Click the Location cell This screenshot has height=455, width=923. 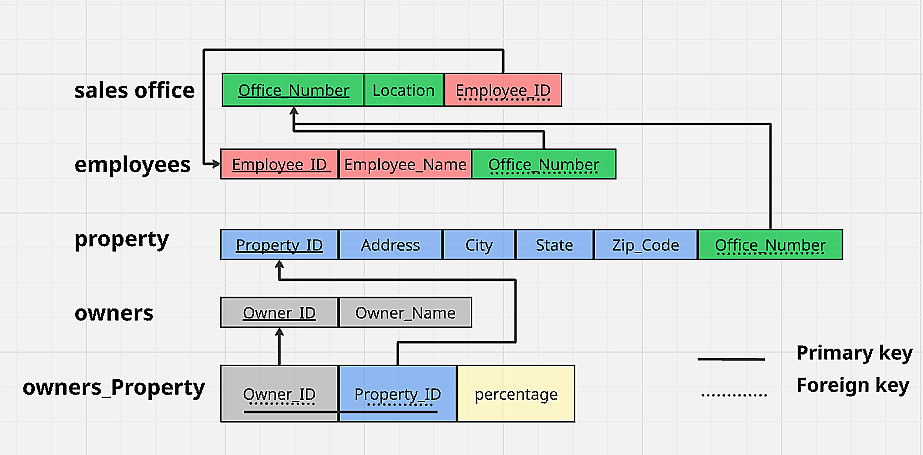point(404,90)
